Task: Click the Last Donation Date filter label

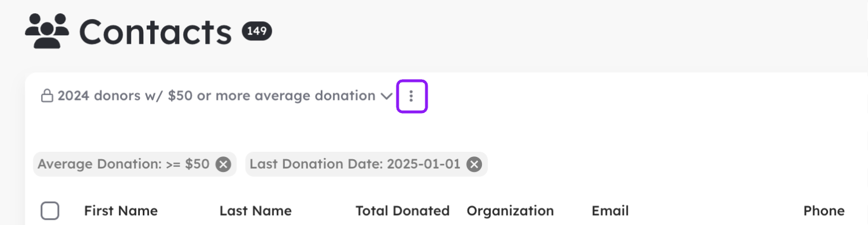Action: [x=316, y=164]
